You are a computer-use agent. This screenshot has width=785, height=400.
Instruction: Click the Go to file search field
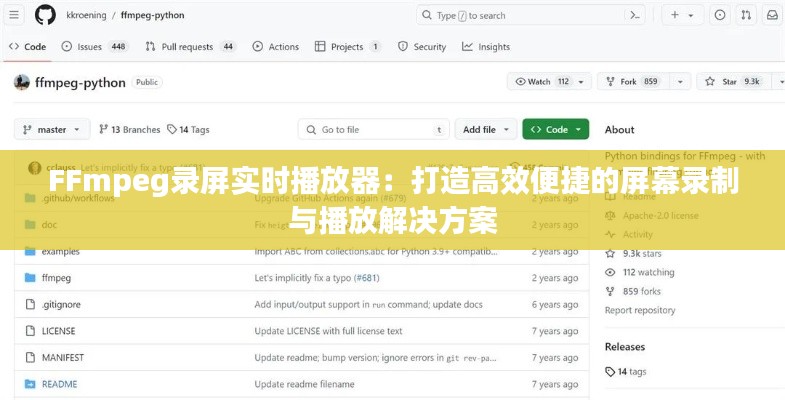click(x=372, y=129)
